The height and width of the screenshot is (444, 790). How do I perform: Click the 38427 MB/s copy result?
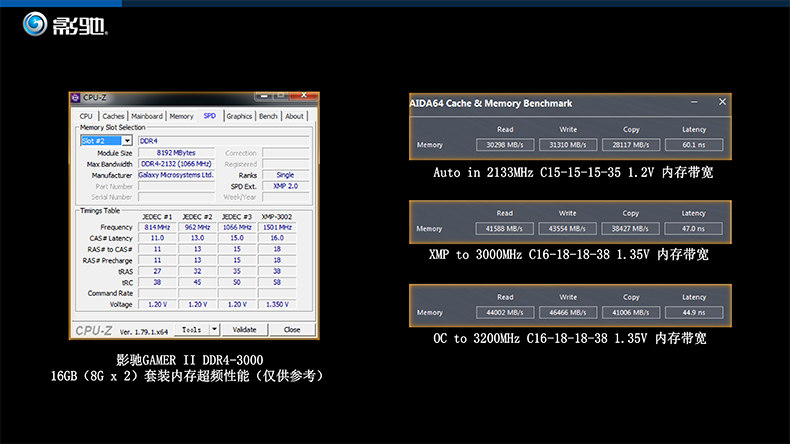point(630,228)
